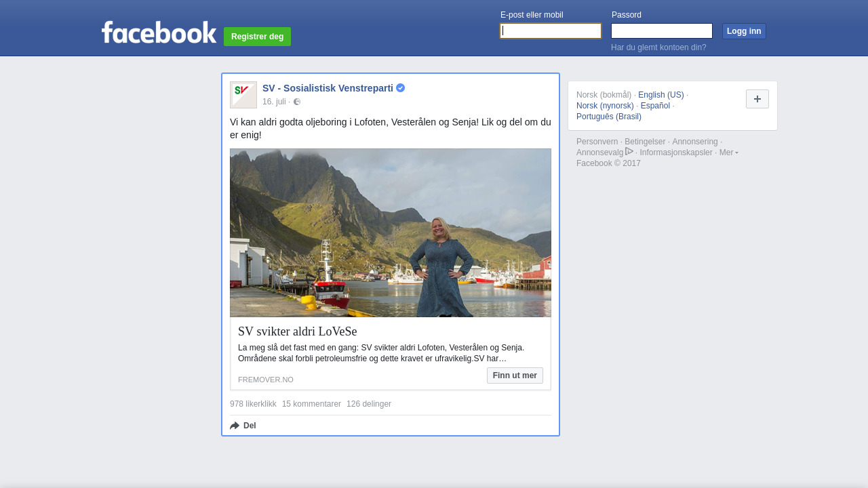Switch language to Español
868x488 pixels.
655,106
